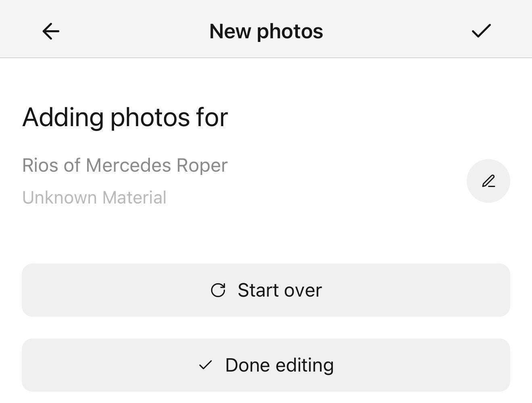Finish by clicking Done editing
Screen dimensions: 532x403
tap(266, 365)
